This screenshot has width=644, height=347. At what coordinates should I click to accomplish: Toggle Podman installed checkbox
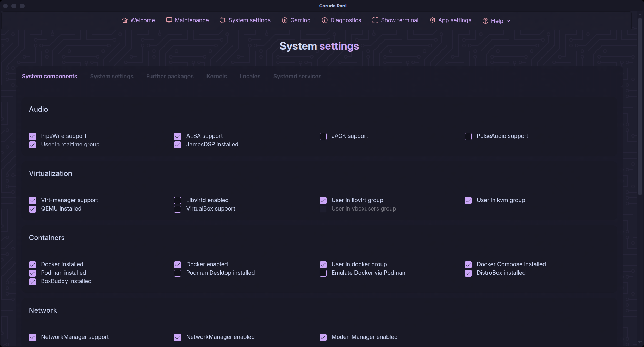click(32, 273)
